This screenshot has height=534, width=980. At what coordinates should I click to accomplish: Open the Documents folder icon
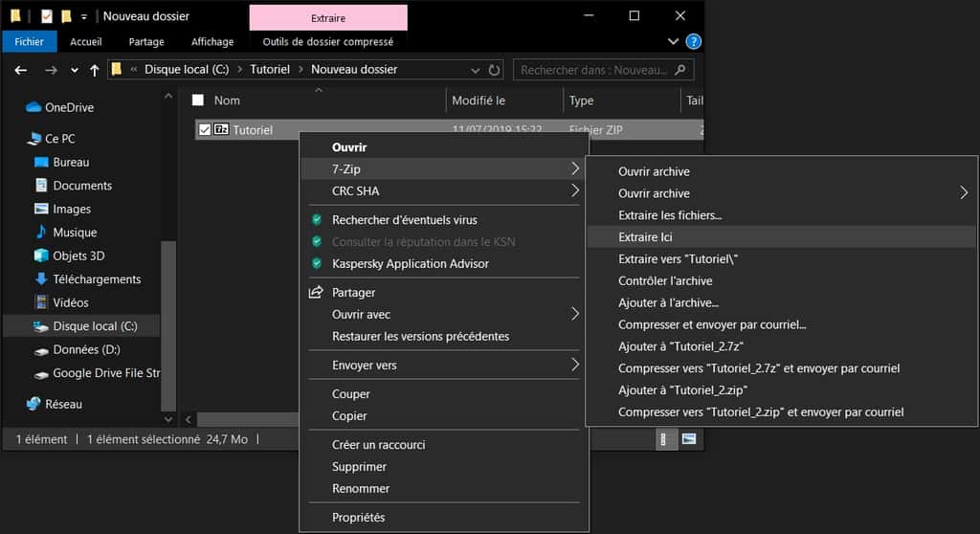pos(41,185)
